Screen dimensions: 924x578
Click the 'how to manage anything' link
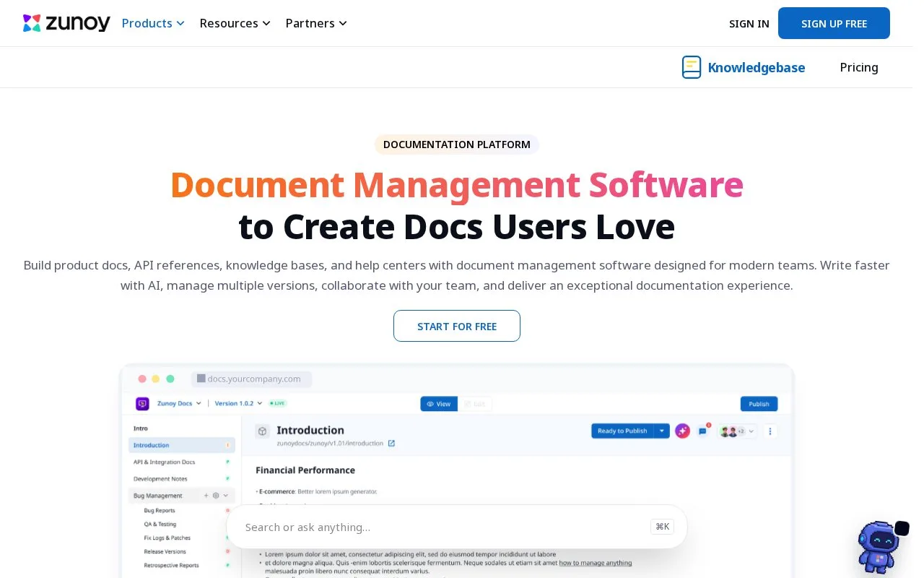pos(596,562)
